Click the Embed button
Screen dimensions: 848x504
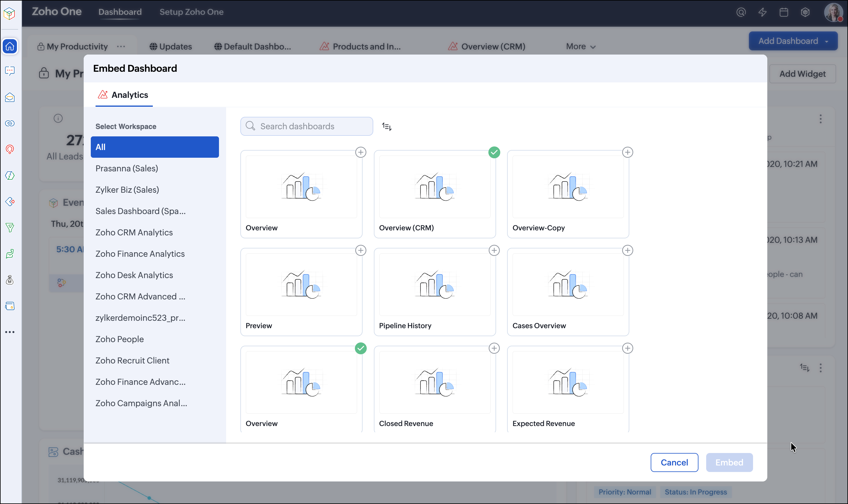[x=729, y=462]
